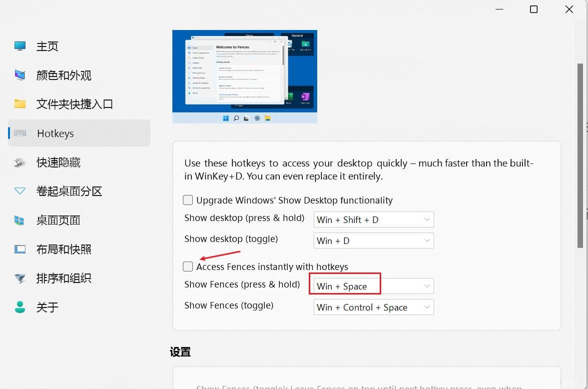Open the 布局和快照 settings page
Viewport: 588px width, 389px height.
click(x=79, y=249)
